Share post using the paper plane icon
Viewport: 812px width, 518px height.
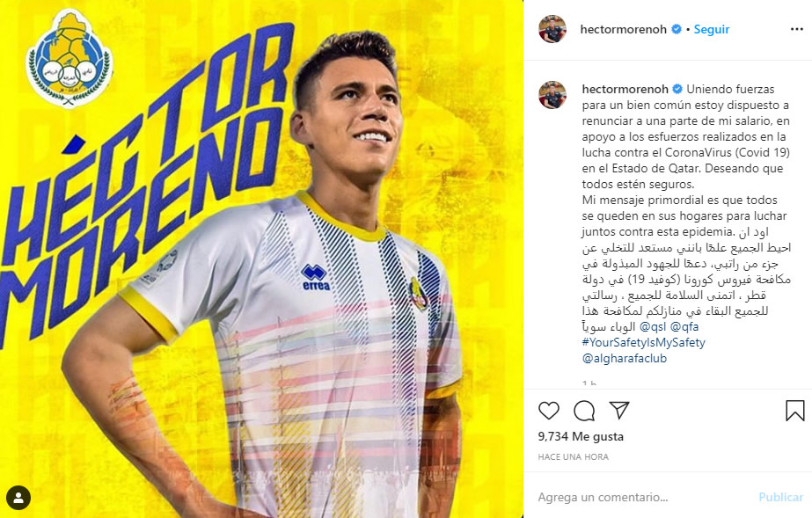[618, 411]
